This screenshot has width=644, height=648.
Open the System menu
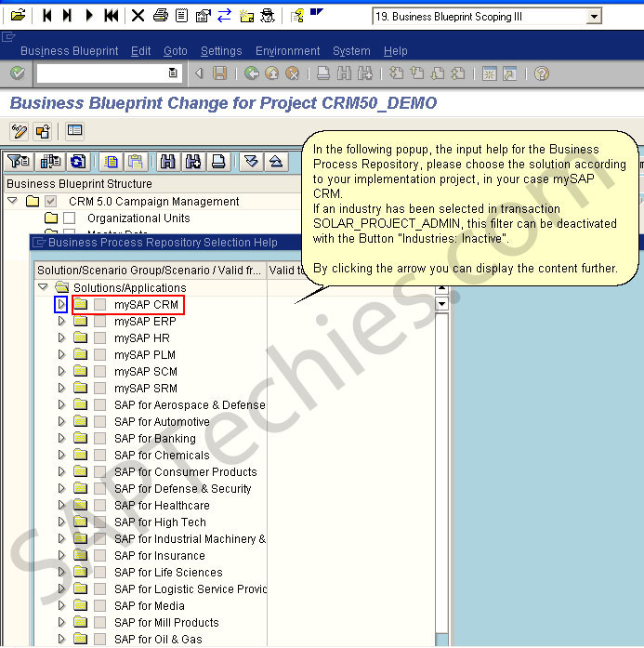pyautogui.click(x=351, y=51)
